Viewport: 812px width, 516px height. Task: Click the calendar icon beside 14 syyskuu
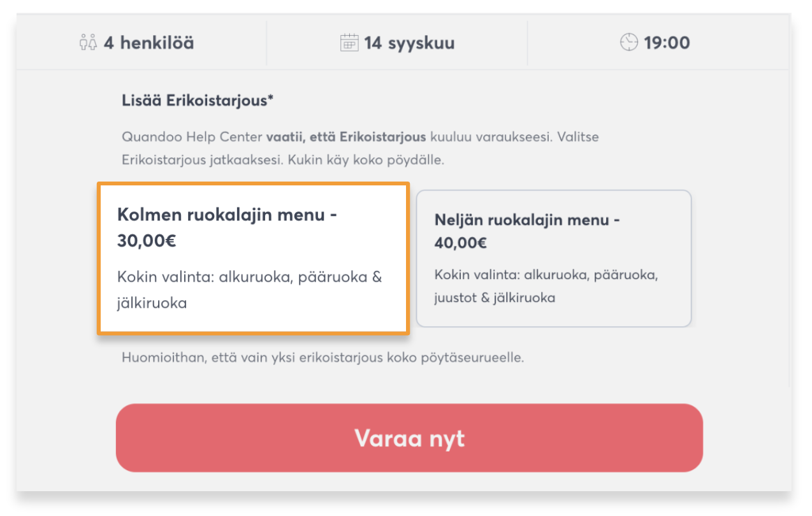(349, 43)
